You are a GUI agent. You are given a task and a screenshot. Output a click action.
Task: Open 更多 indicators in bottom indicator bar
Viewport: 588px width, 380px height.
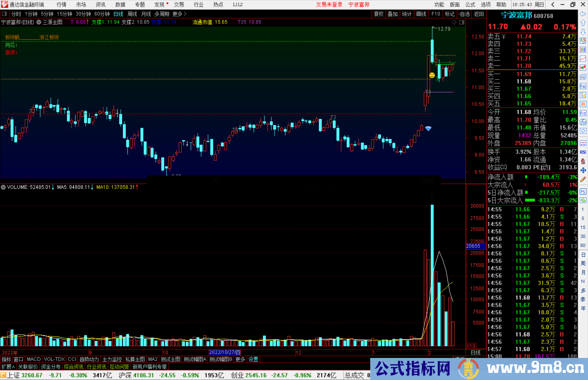pyautogui.click(x=240, y=359)
